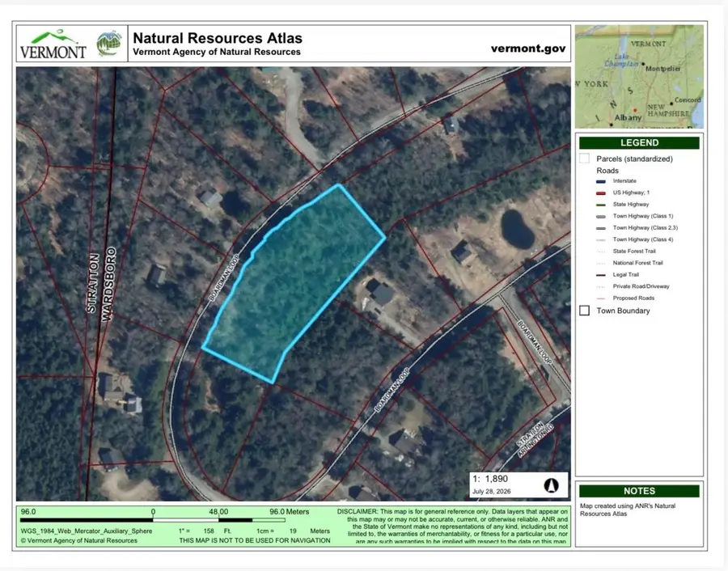Click the Legal Trail line swatch
This screenshot has height=571, width=728.
(x=601, y=275)
